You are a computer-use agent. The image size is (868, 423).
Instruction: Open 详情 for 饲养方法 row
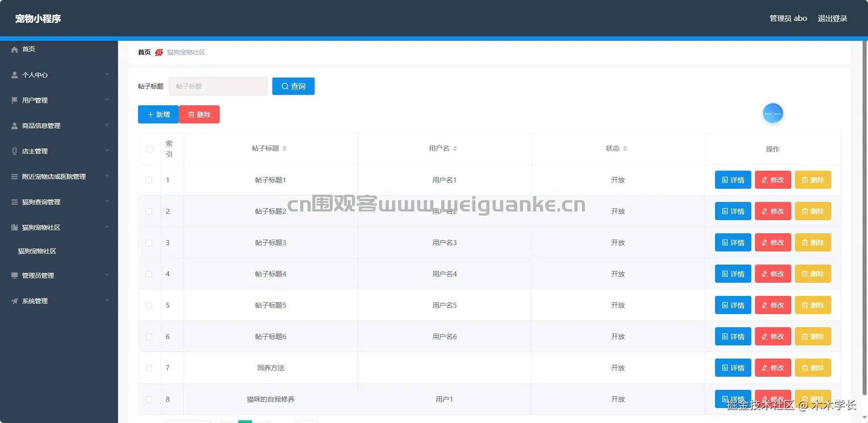tap(733, 368)
